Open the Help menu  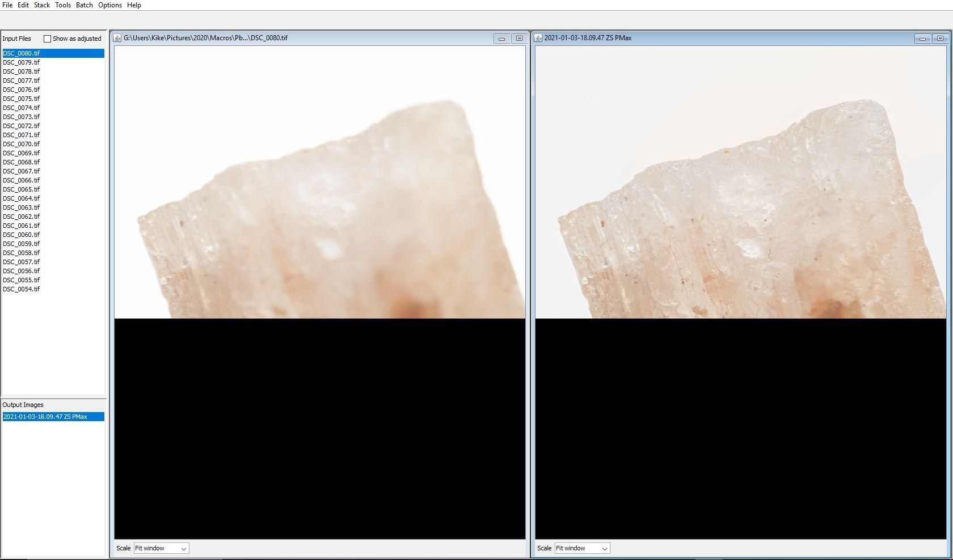click(x=134, y=5)
